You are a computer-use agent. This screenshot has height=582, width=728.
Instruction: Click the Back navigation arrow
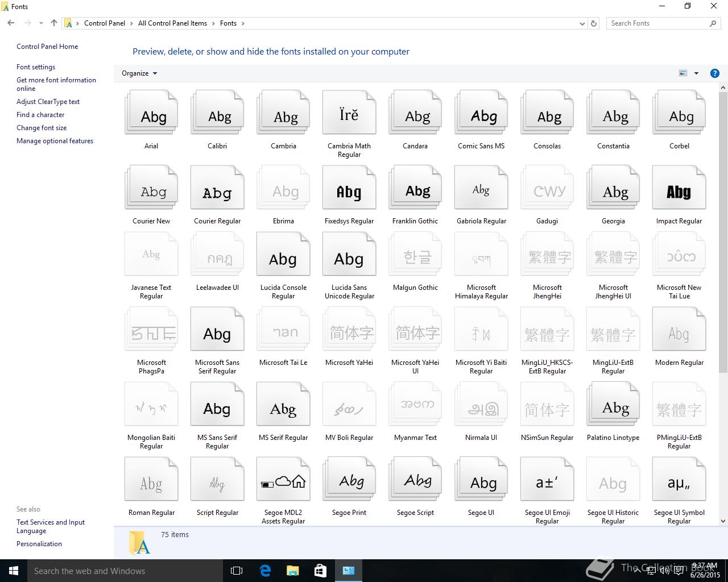point(11,23)
